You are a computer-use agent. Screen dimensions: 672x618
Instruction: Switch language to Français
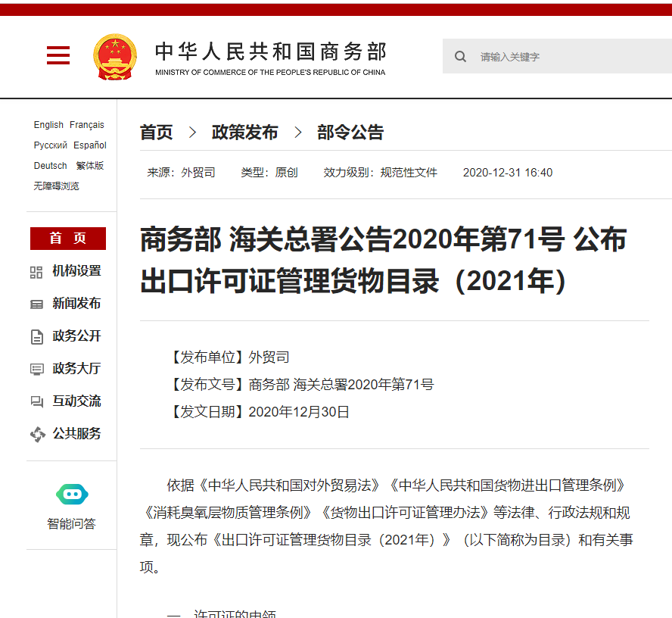pyautogui.click(x=87, y=125)
